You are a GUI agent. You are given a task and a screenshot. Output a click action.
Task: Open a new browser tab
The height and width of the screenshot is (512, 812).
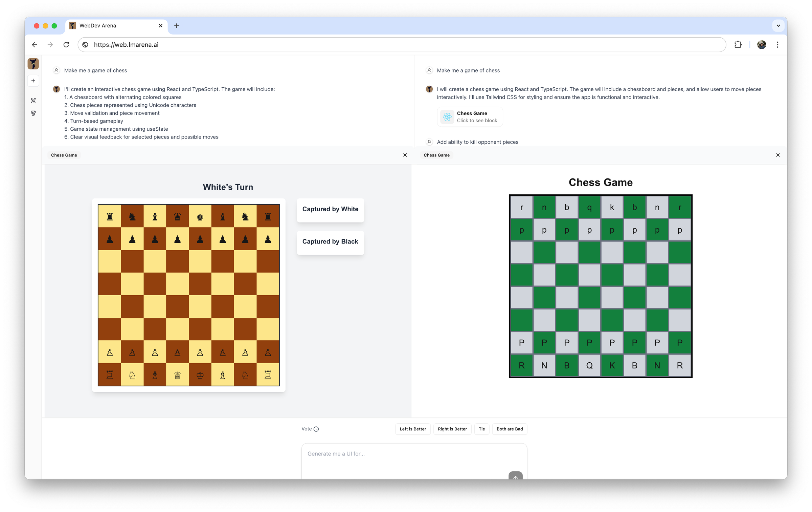click(x=176, y=25)
